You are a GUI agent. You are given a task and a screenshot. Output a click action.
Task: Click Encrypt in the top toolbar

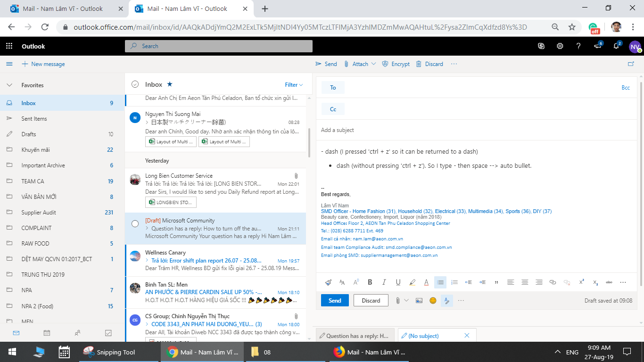[396, 64]
